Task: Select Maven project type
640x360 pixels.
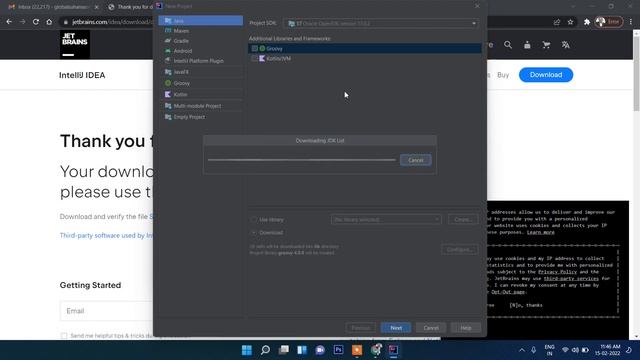Action: (200, 31)
